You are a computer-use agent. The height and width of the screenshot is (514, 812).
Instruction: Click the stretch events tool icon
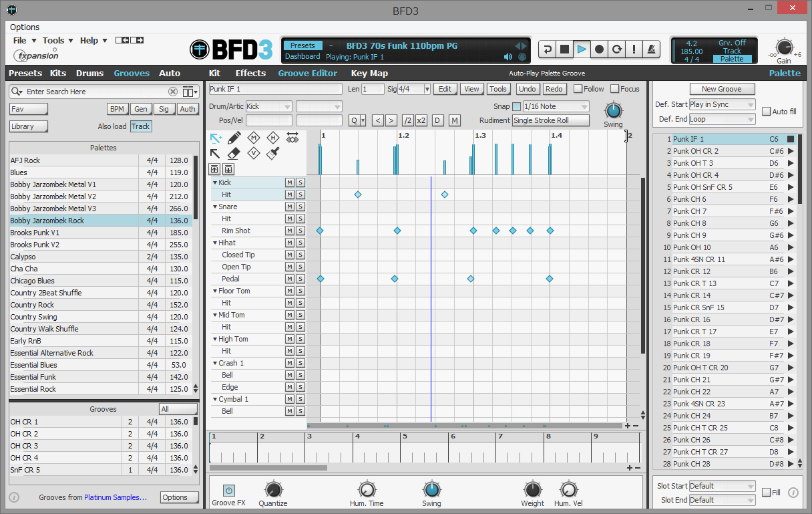292,137
